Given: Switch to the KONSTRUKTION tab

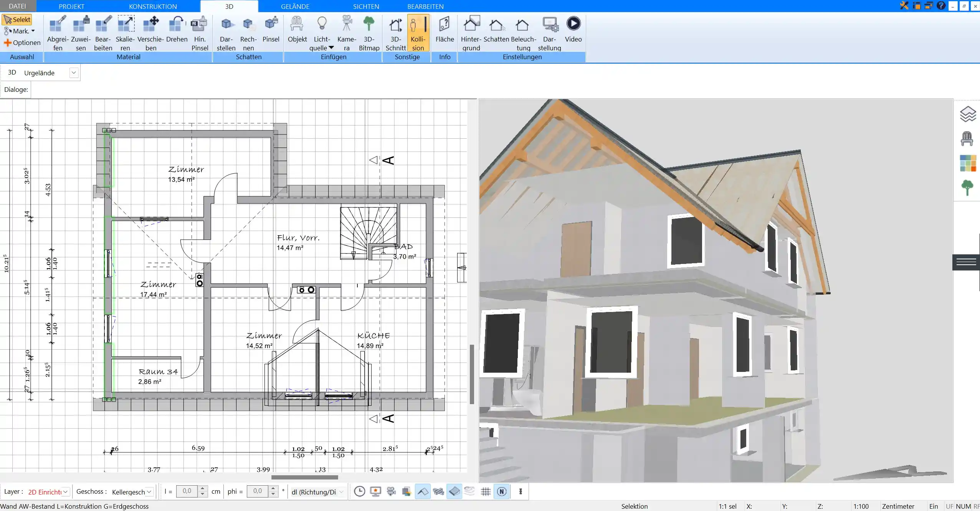Looking at the screenshot, I should [x=153, y=6].
